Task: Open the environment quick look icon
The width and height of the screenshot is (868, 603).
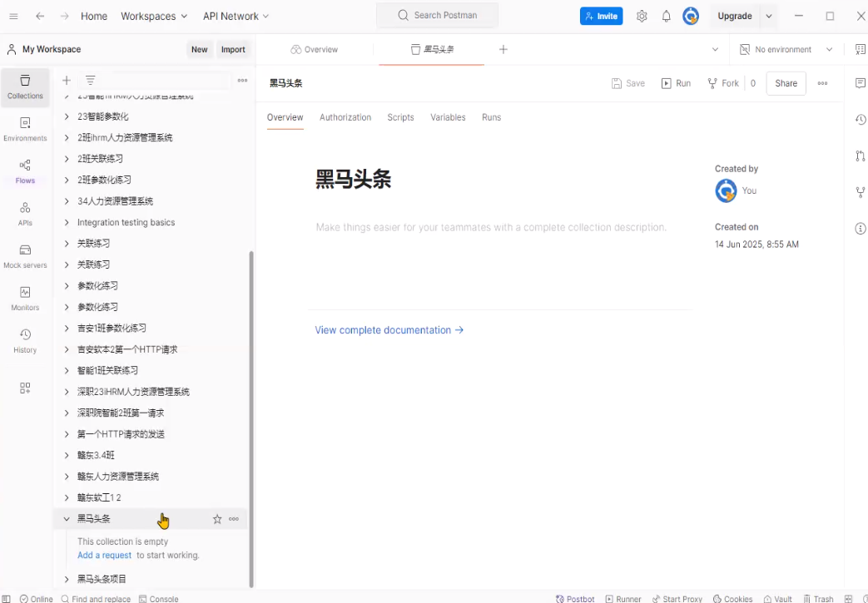Action: tap(860, 49)
